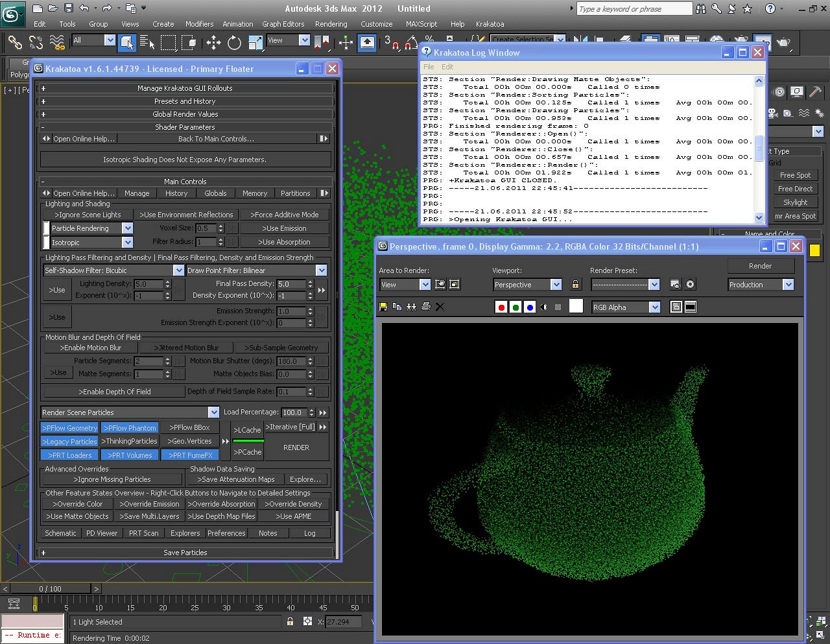
Task: Click the Voxel Size value field
Action: [206, 228]
